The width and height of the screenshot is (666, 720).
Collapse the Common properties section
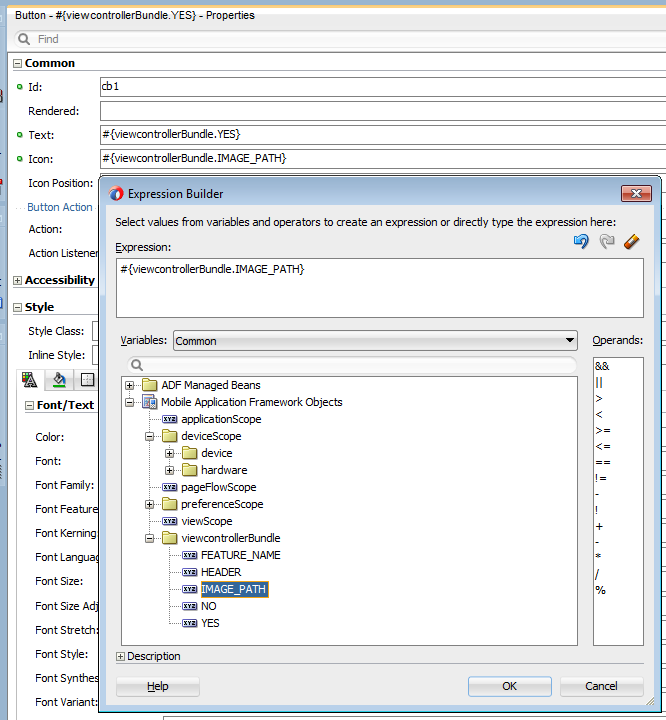point(17,63)
